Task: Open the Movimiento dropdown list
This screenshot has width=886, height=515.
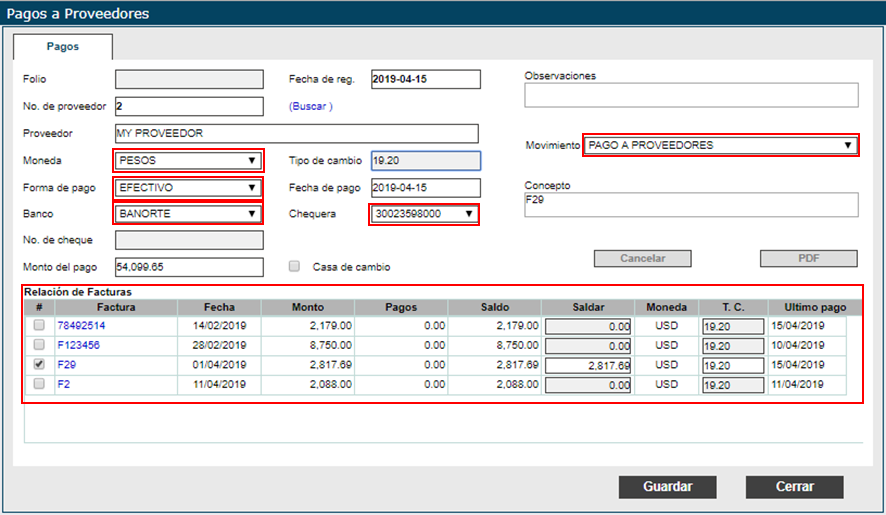Action: 719,145
